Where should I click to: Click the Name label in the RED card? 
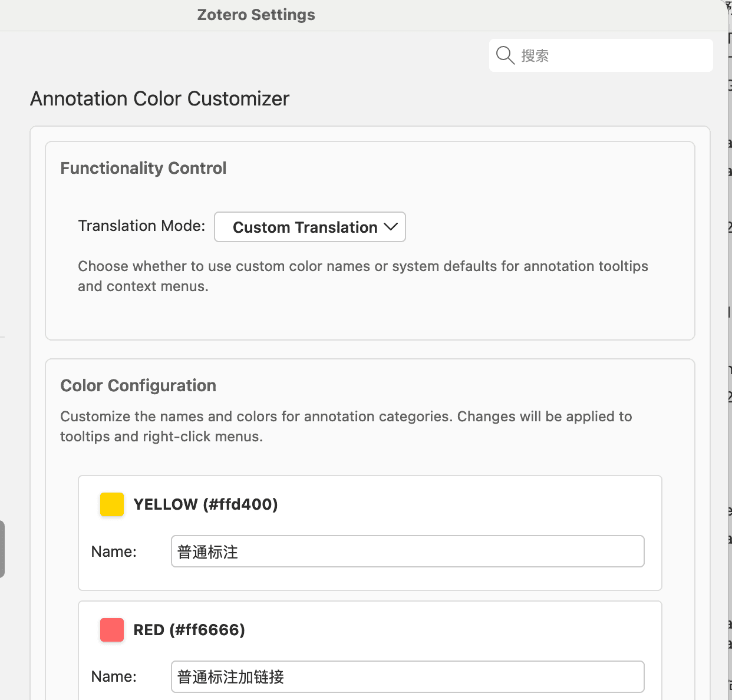click(114, 676)
